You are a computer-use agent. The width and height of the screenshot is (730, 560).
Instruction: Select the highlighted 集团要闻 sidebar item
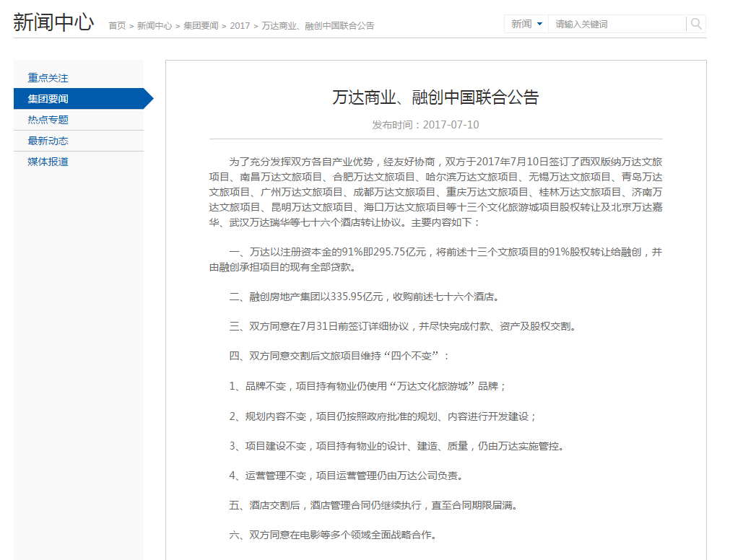pos(48,99)
